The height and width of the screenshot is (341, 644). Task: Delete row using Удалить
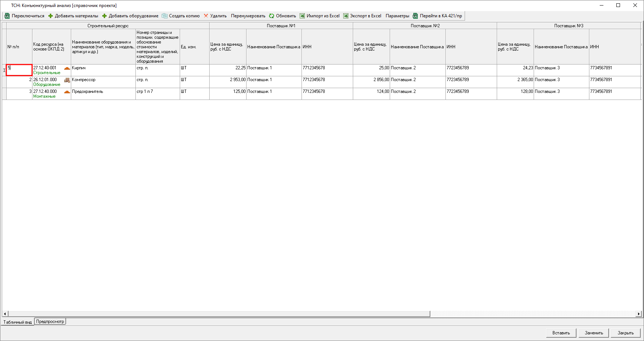pyautogui.click(x=215, y=16)
